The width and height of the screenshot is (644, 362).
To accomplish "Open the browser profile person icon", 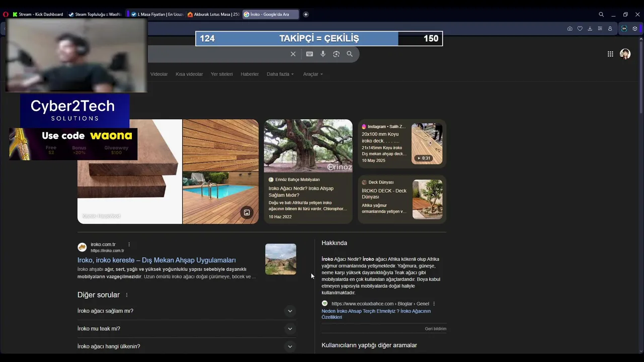I will click(610, 29).
